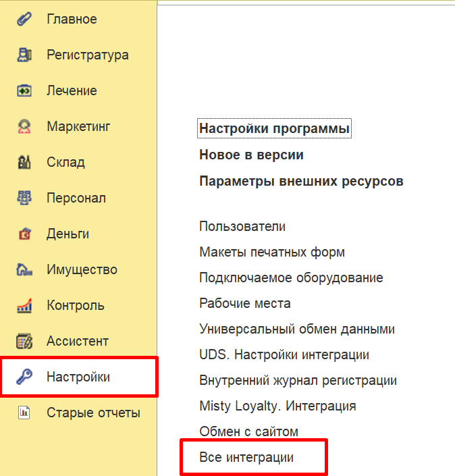Viewport: 455px width, 476px height.
Task: Go to the Имущество section
Action: tap(82, 269)
